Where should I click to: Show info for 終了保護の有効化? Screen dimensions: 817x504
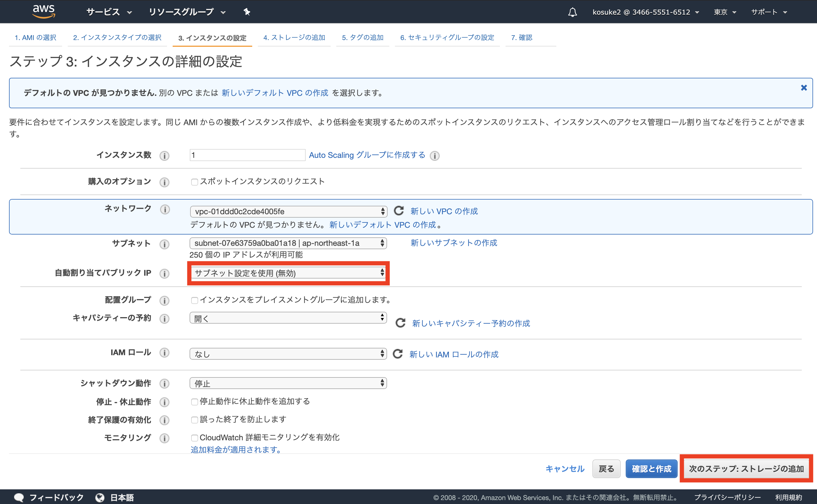[x=164, y=420]
